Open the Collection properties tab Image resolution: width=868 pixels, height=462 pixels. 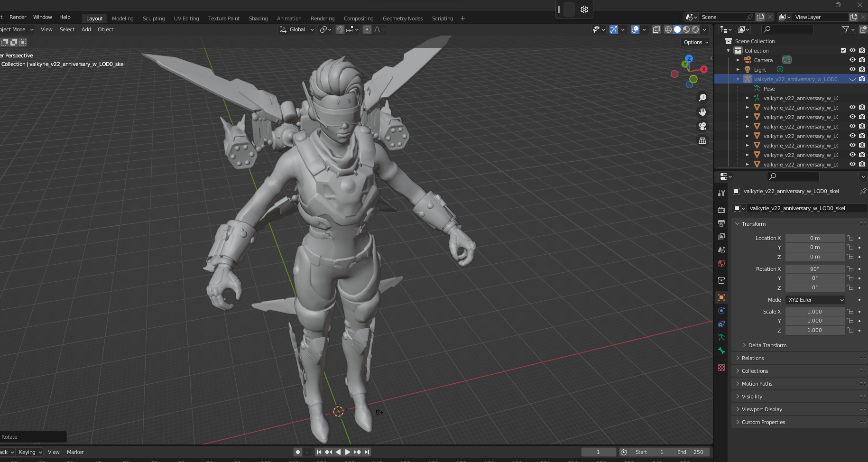tap(721, 280)
